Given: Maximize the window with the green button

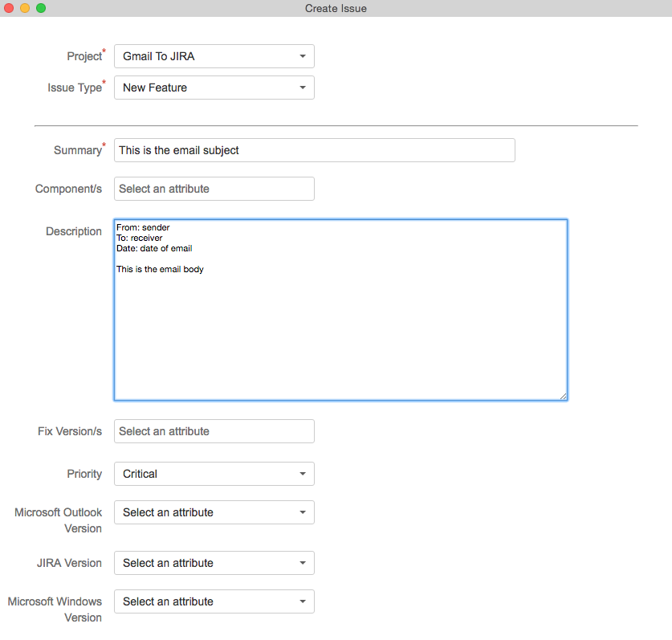Looking at the screenshot, I should (x=41, y=8).
